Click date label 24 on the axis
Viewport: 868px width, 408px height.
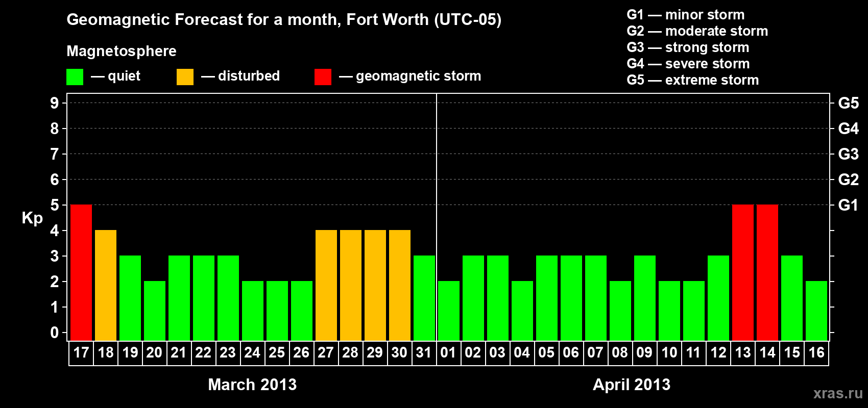[252, 352]
